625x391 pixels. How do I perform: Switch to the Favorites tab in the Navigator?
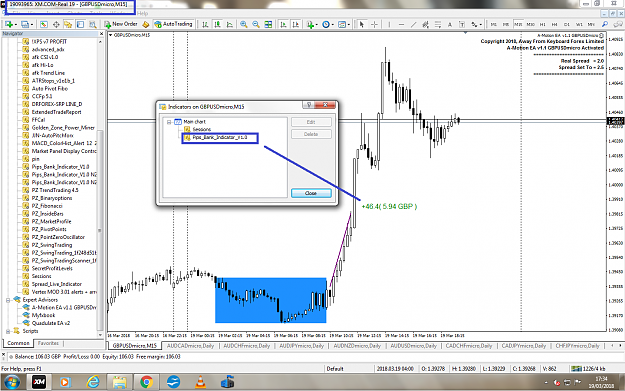click(x=48, y=343)
